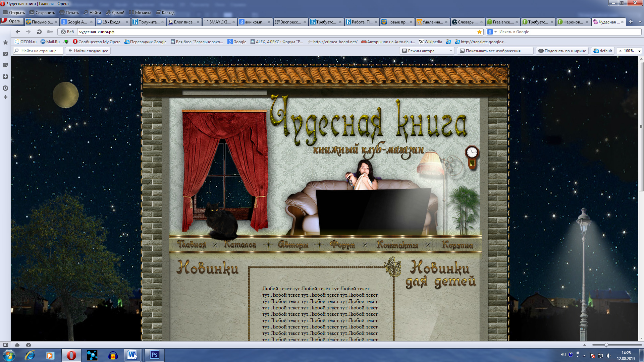Click the Найти следующее button
The height and width of the screenshot is (362, 644).
(88, 51)
